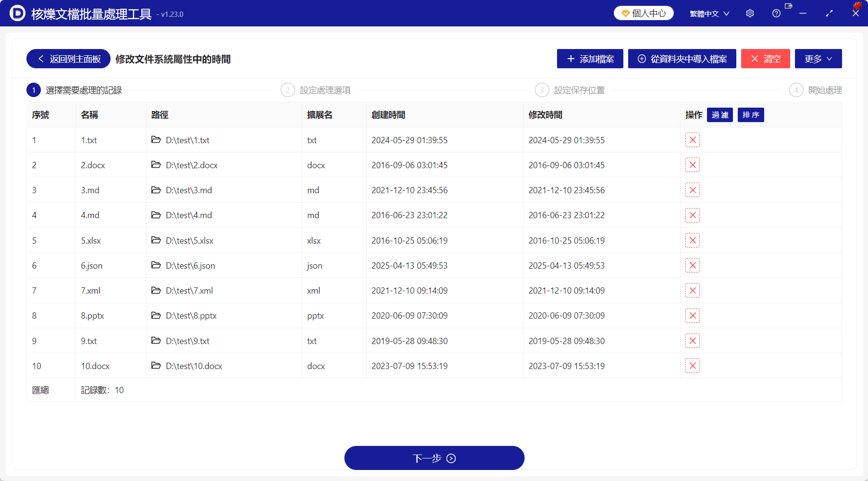
Task: Open folder icon for D:\test\6.json
Action: point(156,265)
